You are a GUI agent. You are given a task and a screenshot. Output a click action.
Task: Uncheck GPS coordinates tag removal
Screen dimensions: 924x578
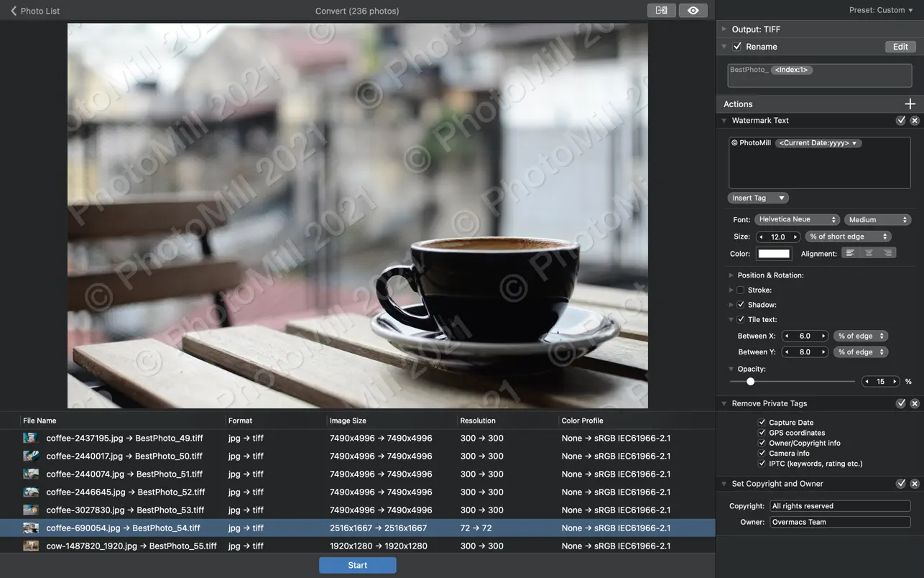[762, 433]
